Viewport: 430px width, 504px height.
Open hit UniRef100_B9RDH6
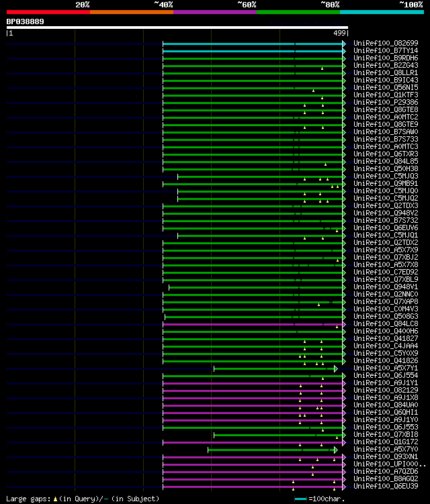pyautogui.click(x=386, y=58)
